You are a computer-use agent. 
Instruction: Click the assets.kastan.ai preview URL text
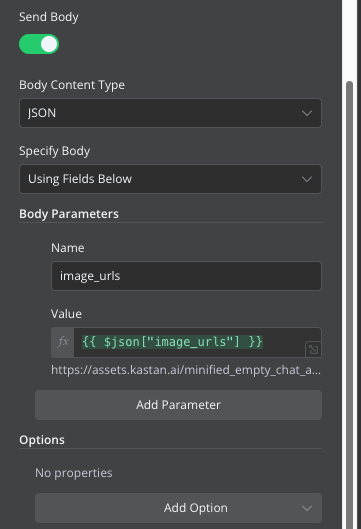[186, 370]
